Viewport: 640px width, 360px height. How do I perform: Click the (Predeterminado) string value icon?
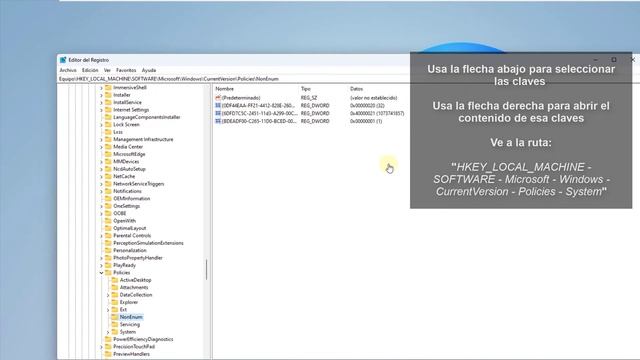(x=218, y=98)
